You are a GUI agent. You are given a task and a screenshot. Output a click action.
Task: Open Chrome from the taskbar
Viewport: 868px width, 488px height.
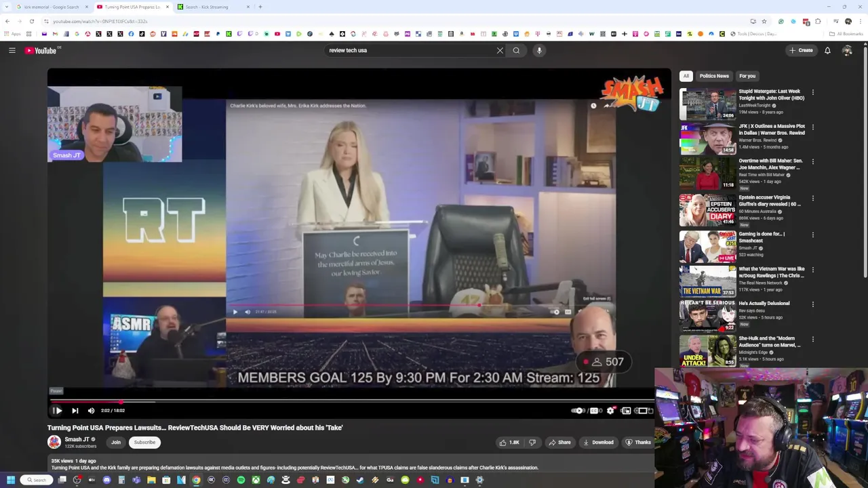[x=196, y=480]
